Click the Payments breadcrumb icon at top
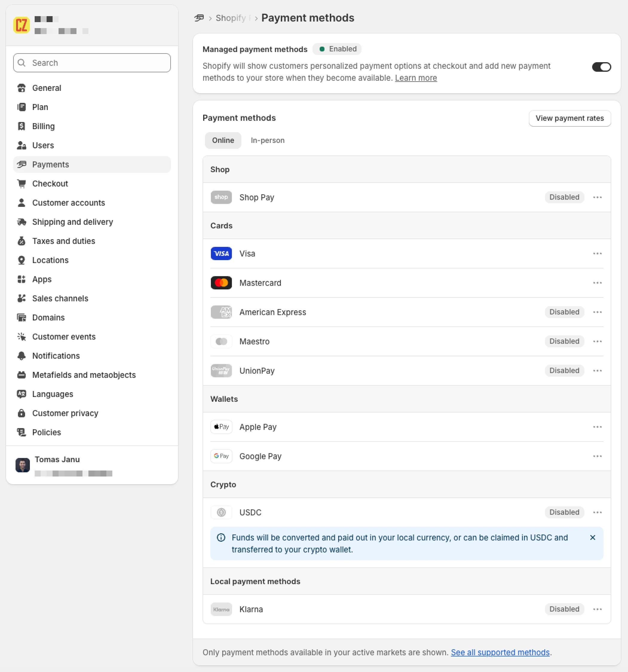The height and width of the screenshot is (672, 628). pos(199,18)
